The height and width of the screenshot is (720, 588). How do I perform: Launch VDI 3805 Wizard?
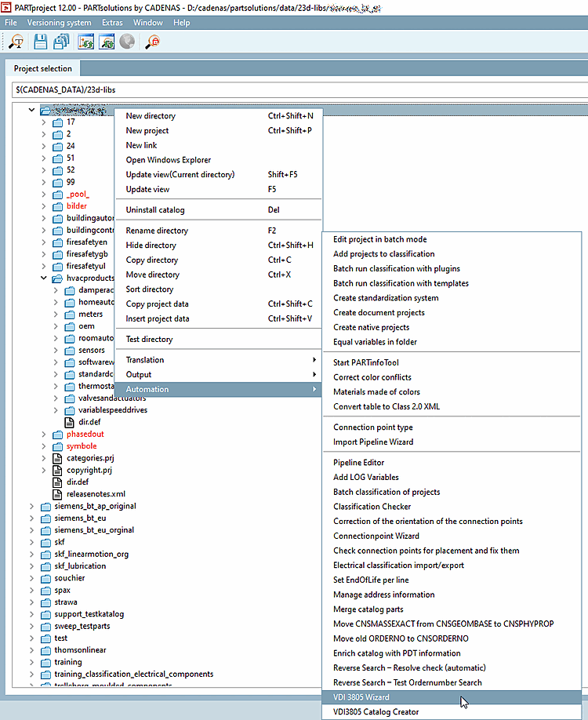pyautogui.click(x=452, y=697)
